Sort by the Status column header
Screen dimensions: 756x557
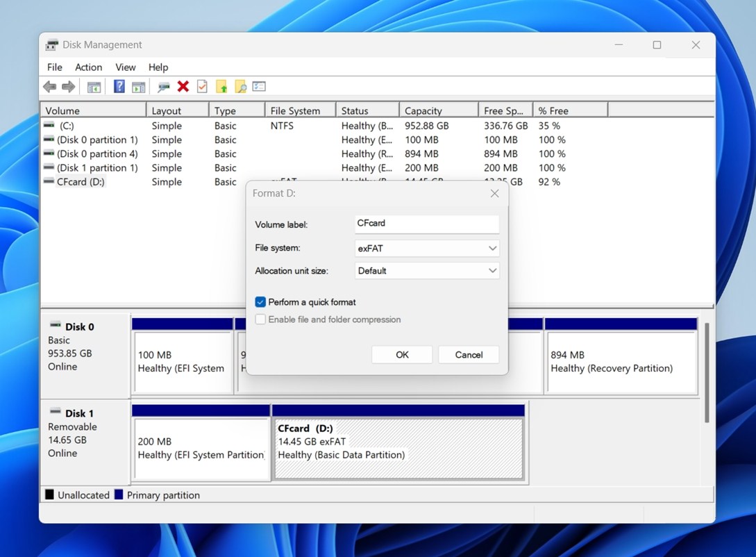tap(367, 110)
